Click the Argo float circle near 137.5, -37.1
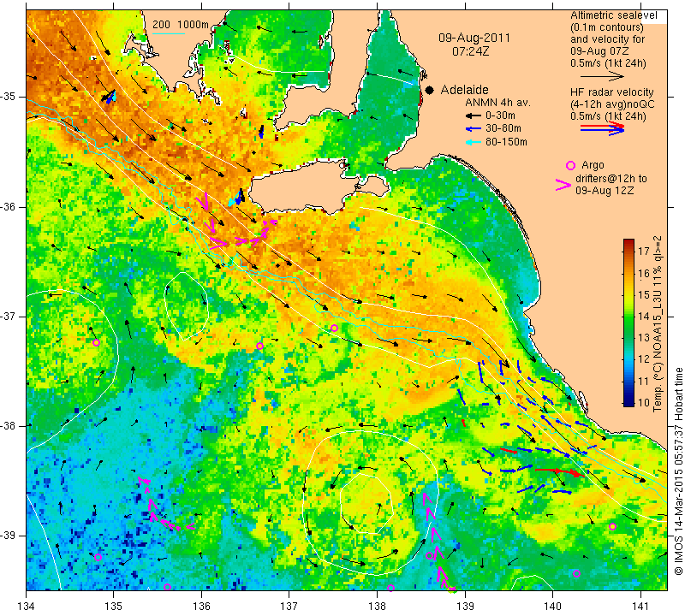This screenshot has height=616, width=685. (x=334, y=328)
